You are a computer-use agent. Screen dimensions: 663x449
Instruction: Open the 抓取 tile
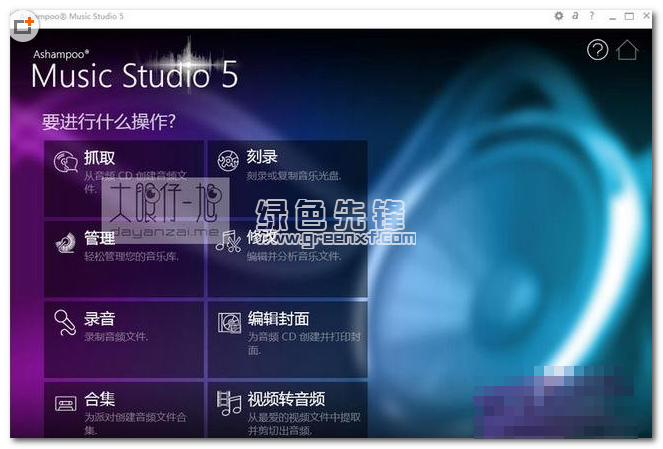click(x=124, y=178)
